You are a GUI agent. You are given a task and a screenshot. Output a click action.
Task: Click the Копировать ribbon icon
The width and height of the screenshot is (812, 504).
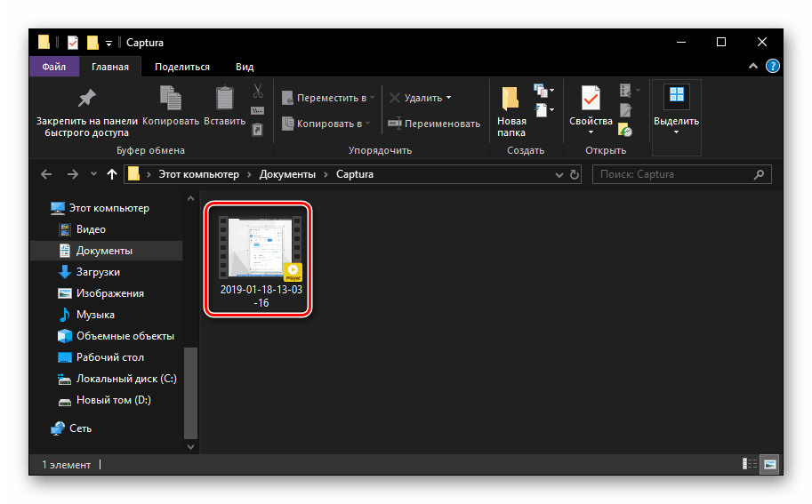tap(171, 99)
